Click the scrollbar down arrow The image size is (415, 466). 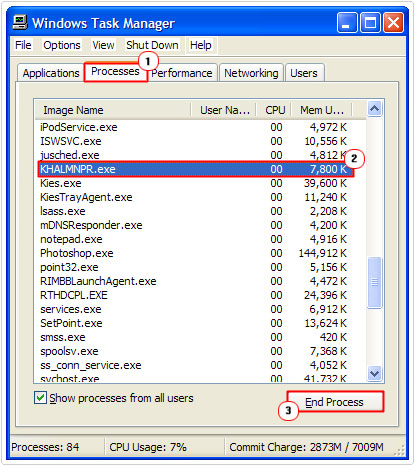375,373
